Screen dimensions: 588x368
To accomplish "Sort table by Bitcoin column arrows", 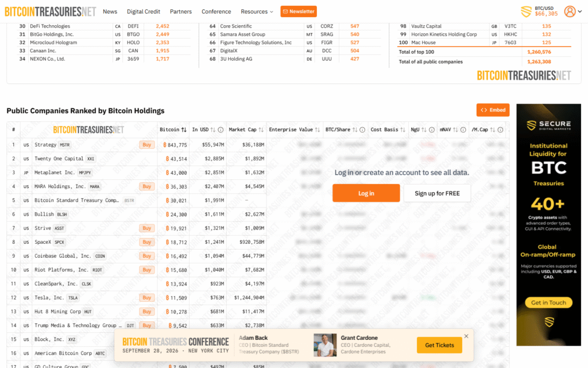I will click(184, 129).
